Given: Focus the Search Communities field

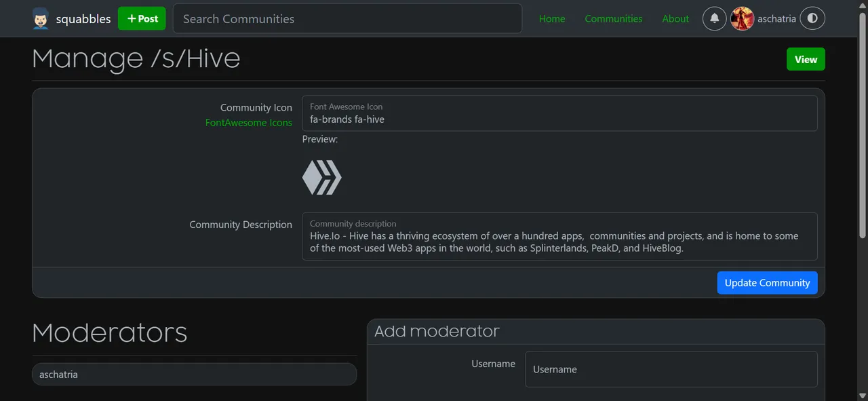Looking at the screenshot, I should [347, 18].
